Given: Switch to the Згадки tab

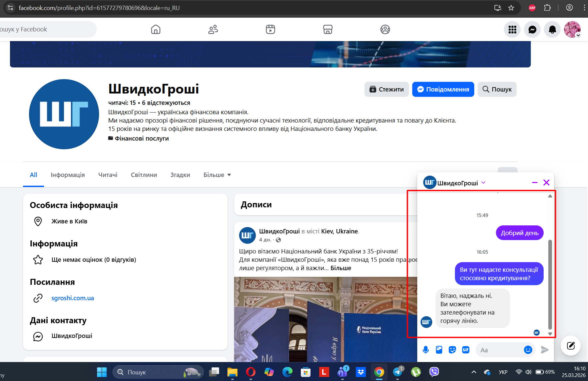Looking at the screenshot, I should (x=180, y=175).
